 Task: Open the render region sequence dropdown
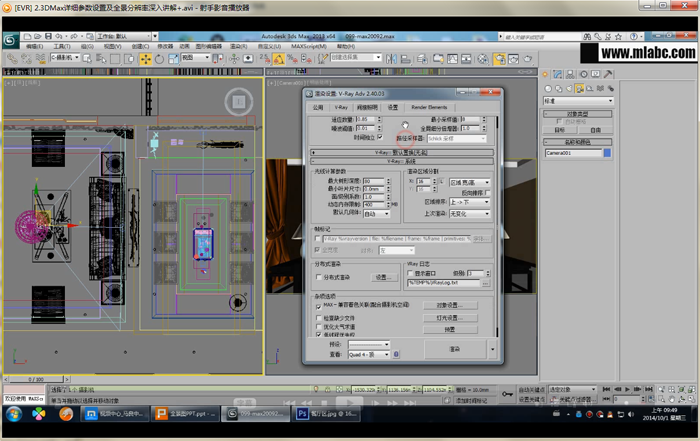471,201
